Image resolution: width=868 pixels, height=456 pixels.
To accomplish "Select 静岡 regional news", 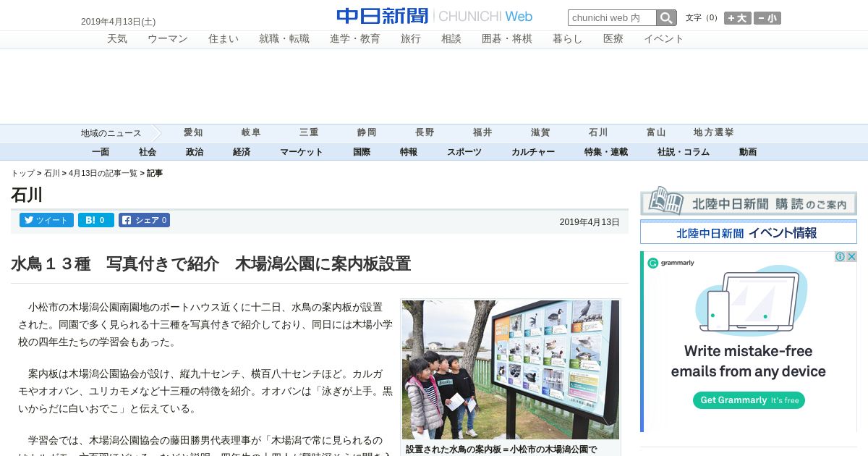I will tap(367, 133).
